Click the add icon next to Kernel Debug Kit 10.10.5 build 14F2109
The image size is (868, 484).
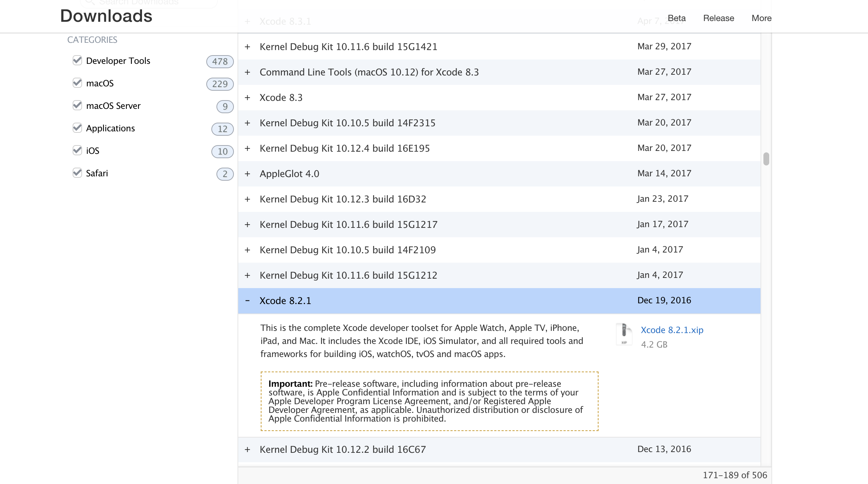(x=248, y=250)
